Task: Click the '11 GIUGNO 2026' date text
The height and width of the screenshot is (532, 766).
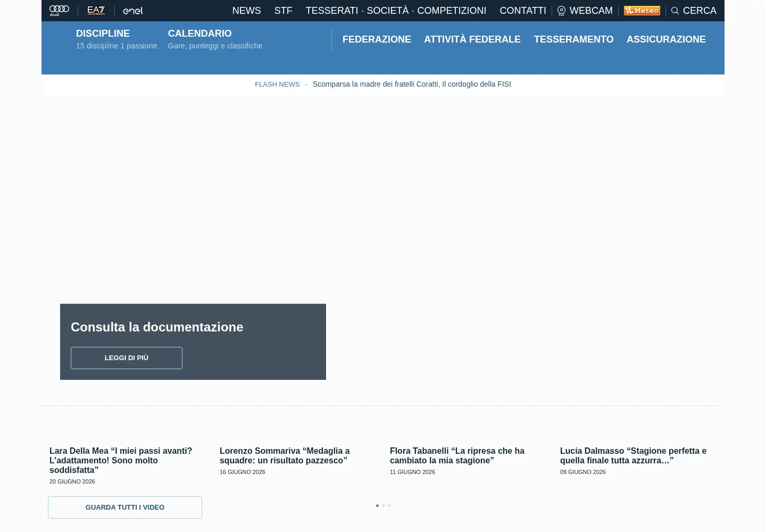Action: click(412, 472)
